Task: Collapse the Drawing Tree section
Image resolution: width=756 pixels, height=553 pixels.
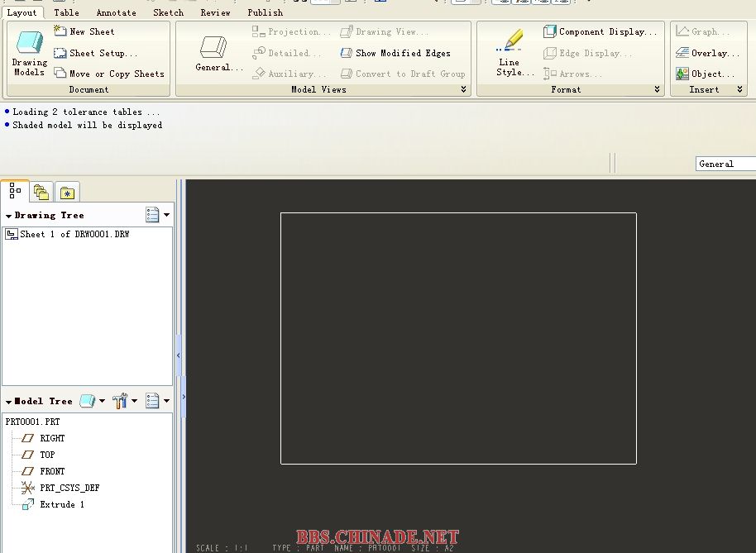Action: tap(8, 216)
